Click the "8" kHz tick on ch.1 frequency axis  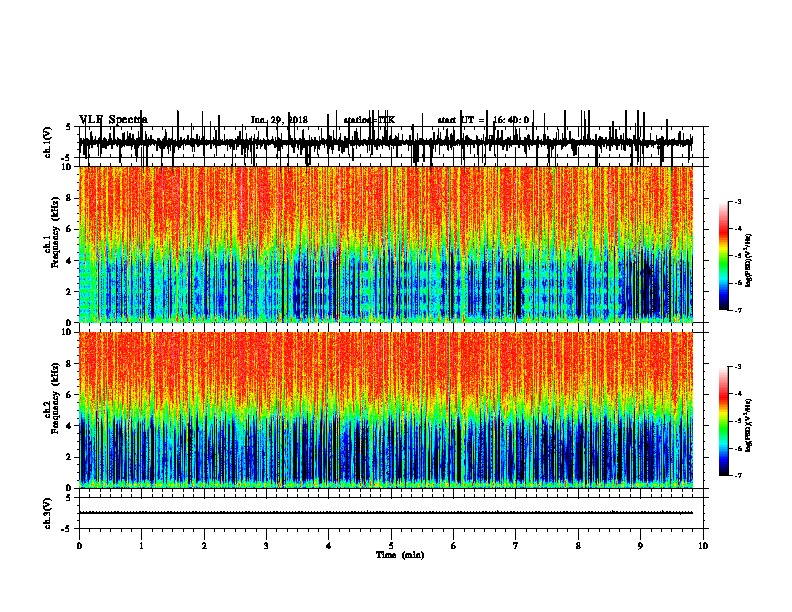70,198
